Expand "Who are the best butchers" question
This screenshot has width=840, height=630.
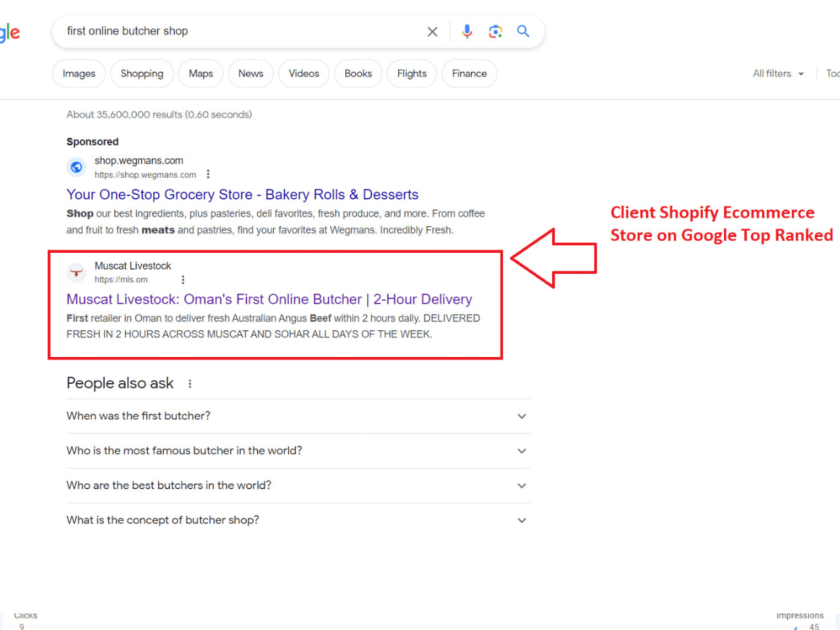coord(298,486)
